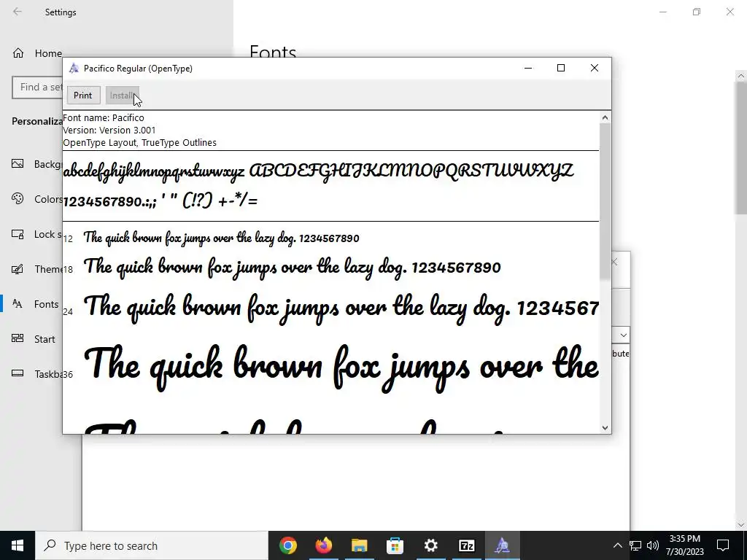Click the 18 point sample line

pyautogui.click(x=292, y=267)
